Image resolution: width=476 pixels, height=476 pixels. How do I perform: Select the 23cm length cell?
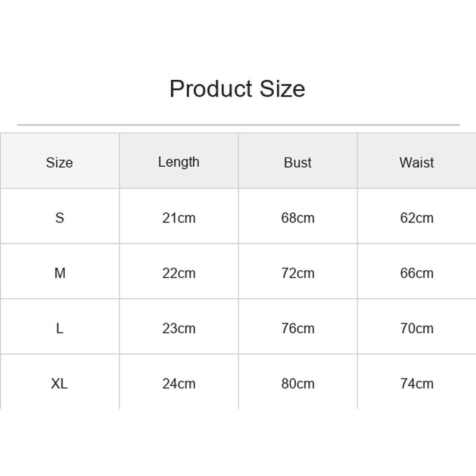point(179,328)
